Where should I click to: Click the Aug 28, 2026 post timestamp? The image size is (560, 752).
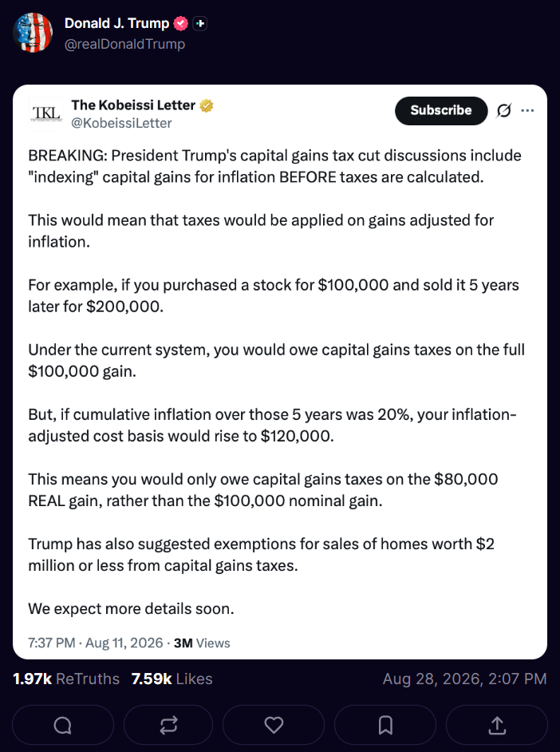click(x=464, y=679)
